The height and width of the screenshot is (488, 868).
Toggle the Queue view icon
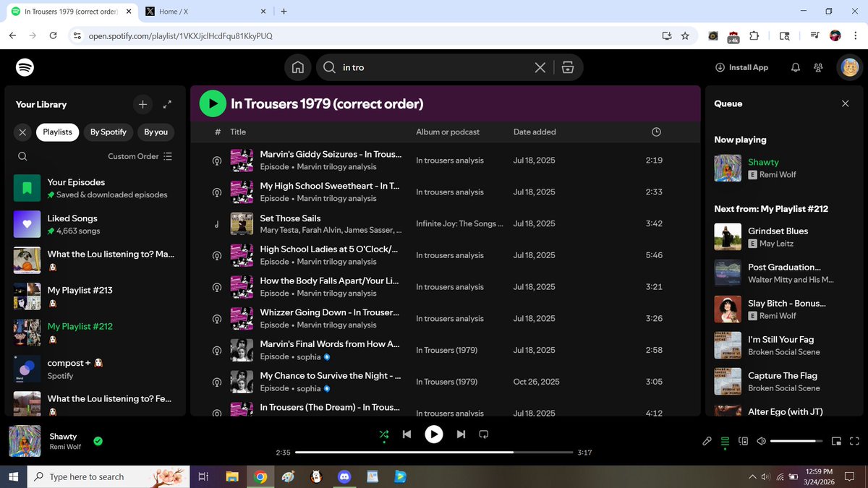click(x=726, y=441)
